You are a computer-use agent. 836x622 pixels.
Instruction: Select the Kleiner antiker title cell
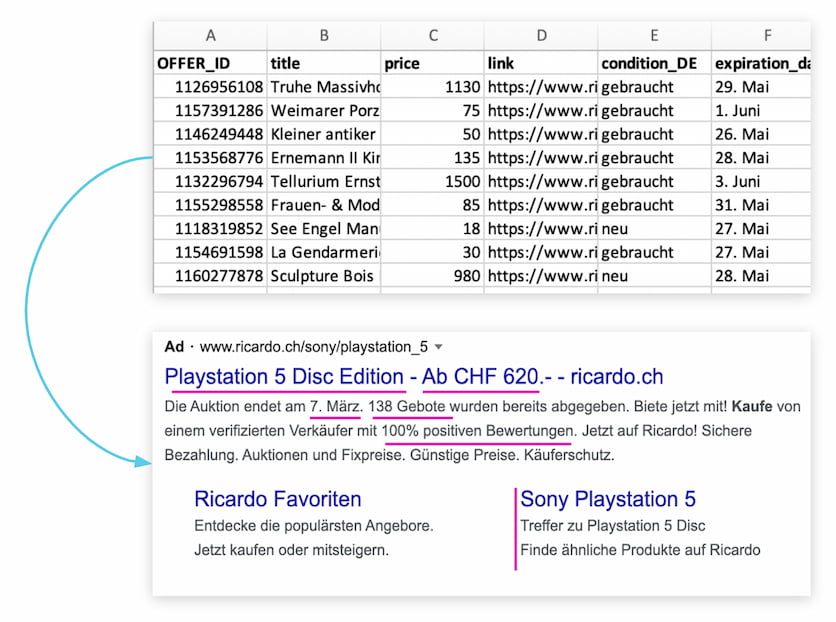[324, 134]
